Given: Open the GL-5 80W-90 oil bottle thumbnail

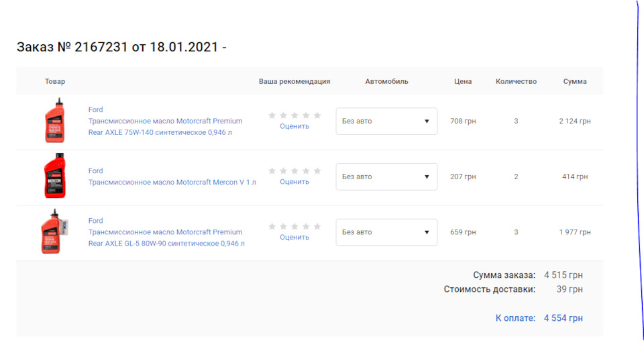Looking at the screenshot, I should (x=54, y=232).
